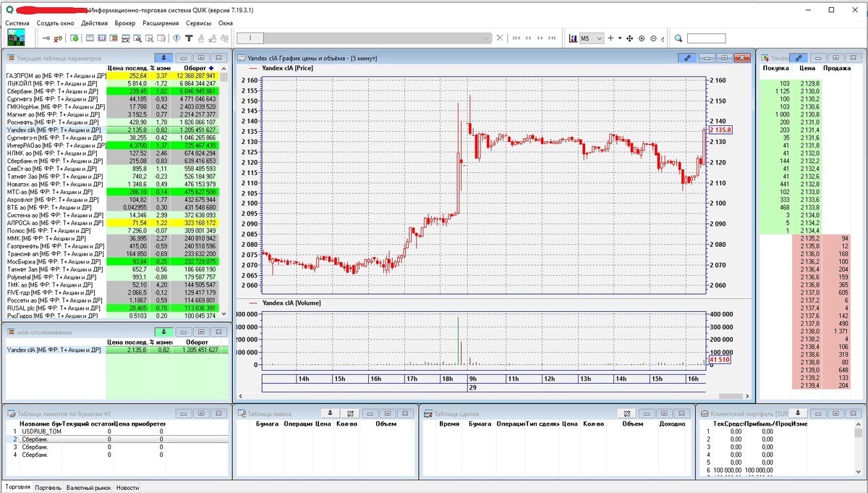The image size is (868, 493).
Task: Click the QUIK connection status icon
Action: (x=17, y=38)
